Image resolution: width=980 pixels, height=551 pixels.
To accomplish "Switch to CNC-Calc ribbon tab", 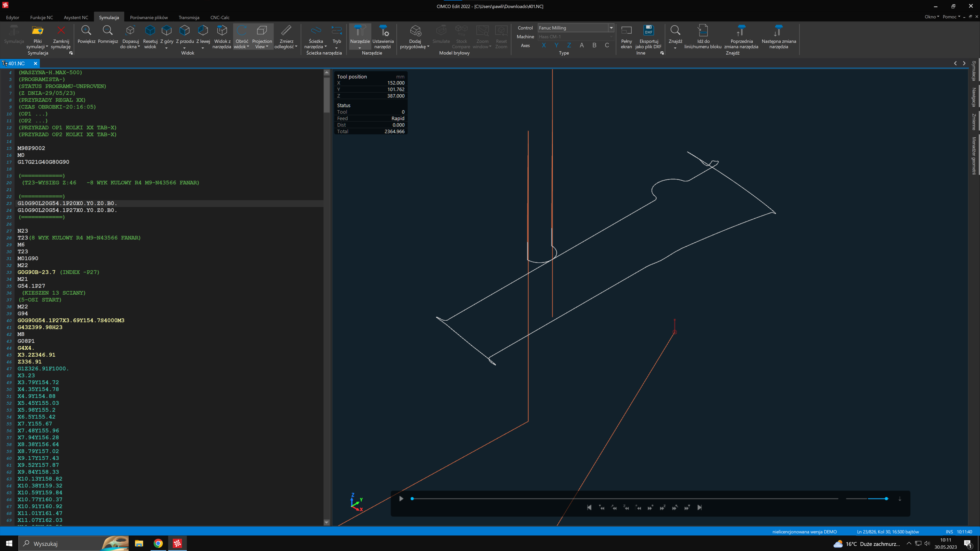I will coord(220,18).
